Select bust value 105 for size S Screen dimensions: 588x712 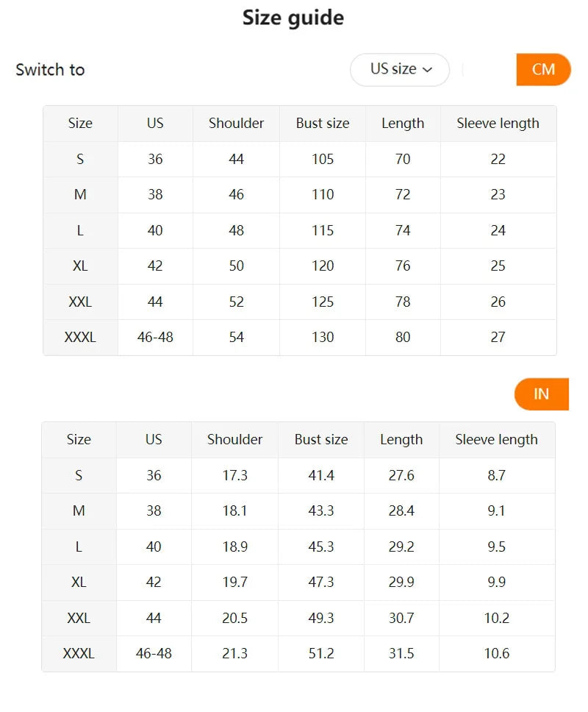(322, 159)
